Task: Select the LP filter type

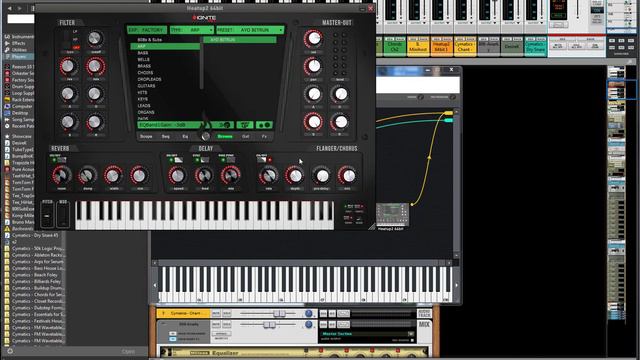Action: pos(75,31)
